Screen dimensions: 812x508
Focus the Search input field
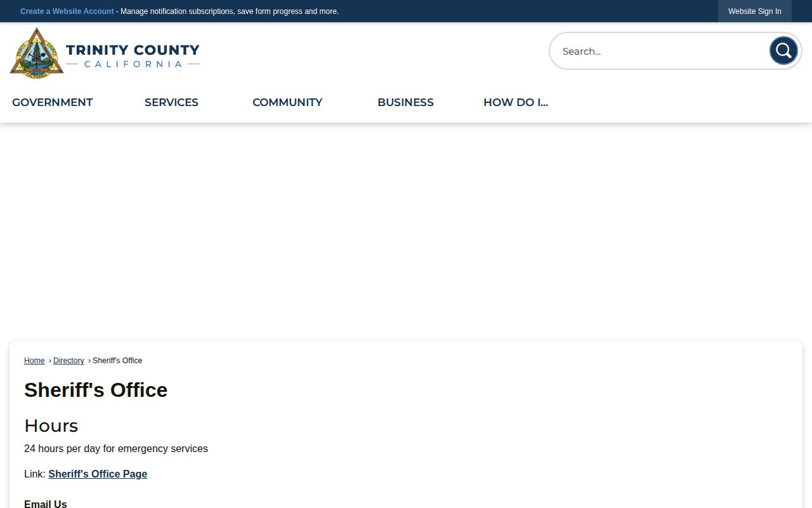click(x=660, y=51)
